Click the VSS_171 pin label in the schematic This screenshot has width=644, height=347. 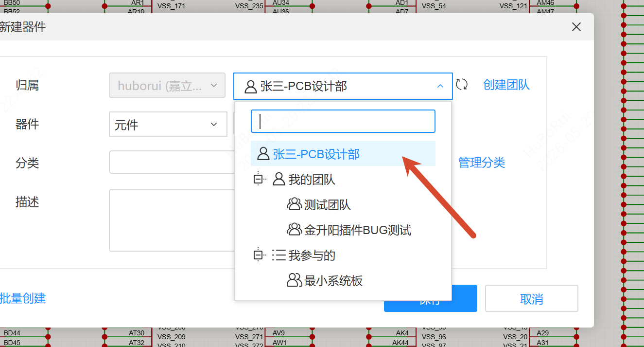[171, 6]
